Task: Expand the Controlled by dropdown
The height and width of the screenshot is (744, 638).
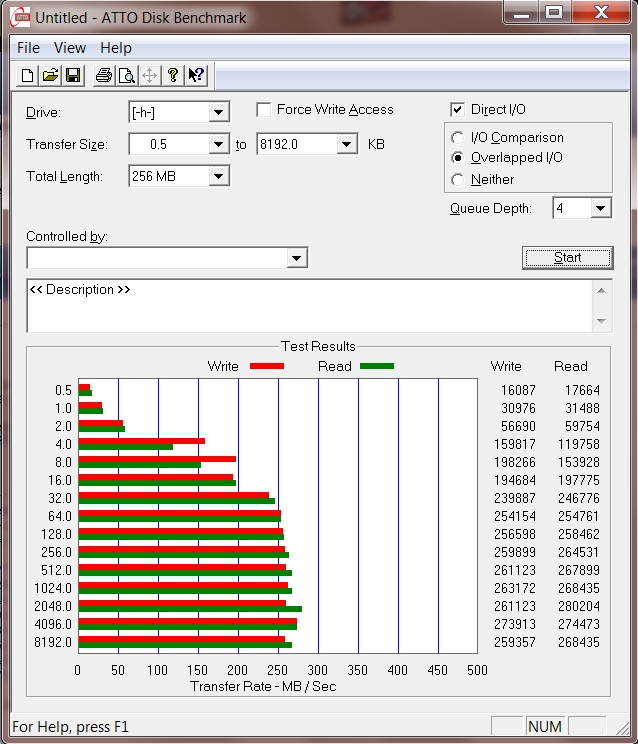Action: [x=296, y=258]
